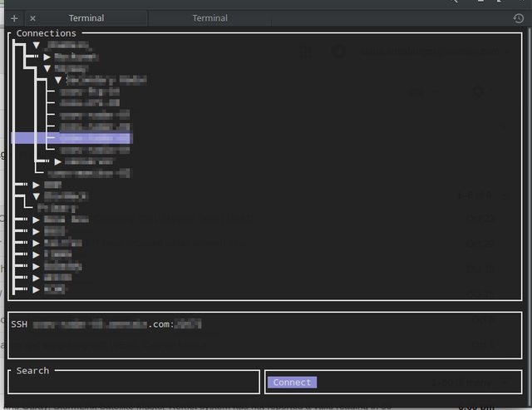Select the highlighted connection row in tree
The width and height of the screenshot is (532, 410).
click(72, 138)
